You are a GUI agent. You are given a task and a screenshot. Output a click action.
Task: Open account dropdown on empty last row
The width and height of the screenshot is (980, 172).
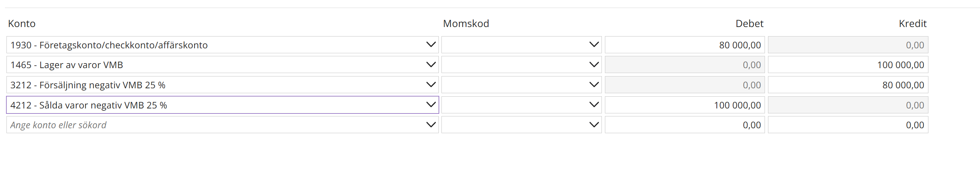(431, 125)
